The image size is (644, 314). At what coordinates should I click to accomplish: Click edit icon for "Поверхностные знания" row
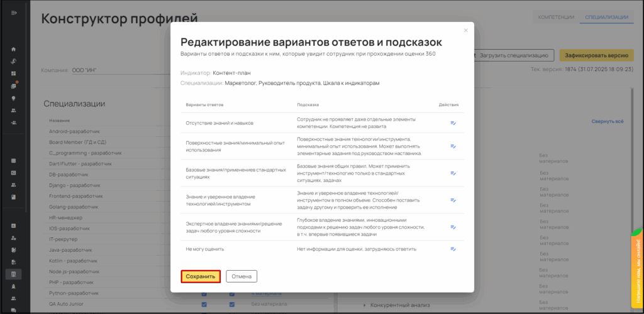453,146
